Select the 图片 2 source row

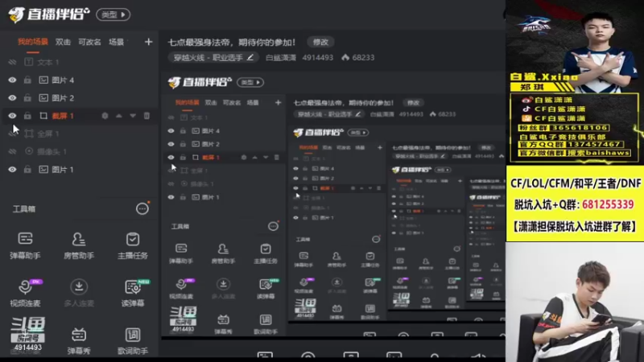pyautogui.click(x=80, y=97)
